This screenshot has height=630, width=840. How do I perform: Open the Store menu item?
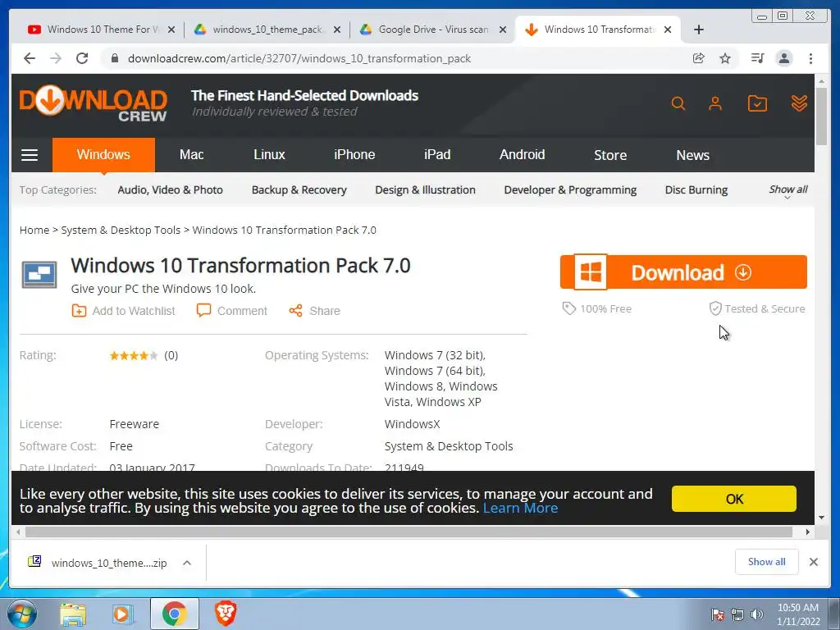(610, 155)
